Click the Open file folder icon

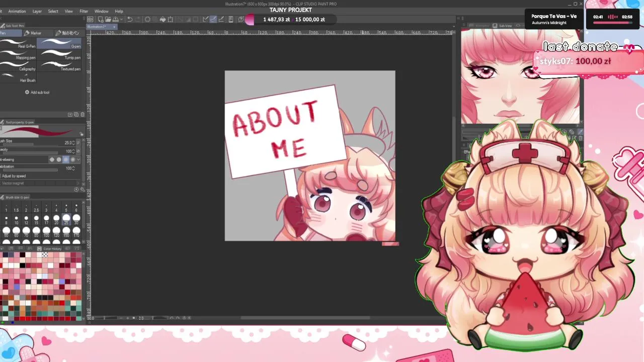click(x=108, y=19)
